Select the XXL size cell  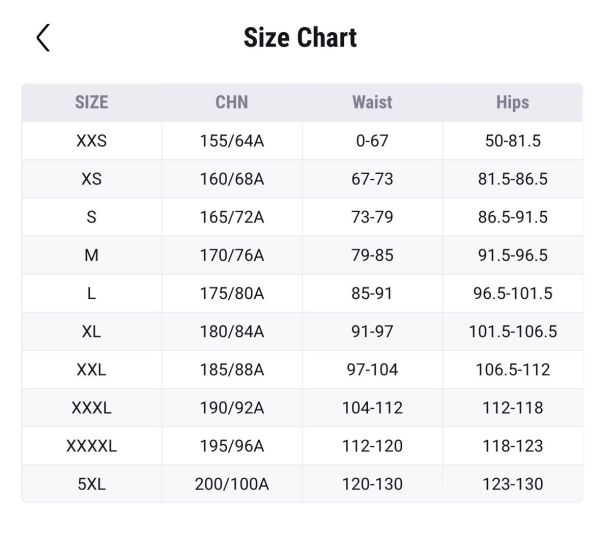(91, 369)
